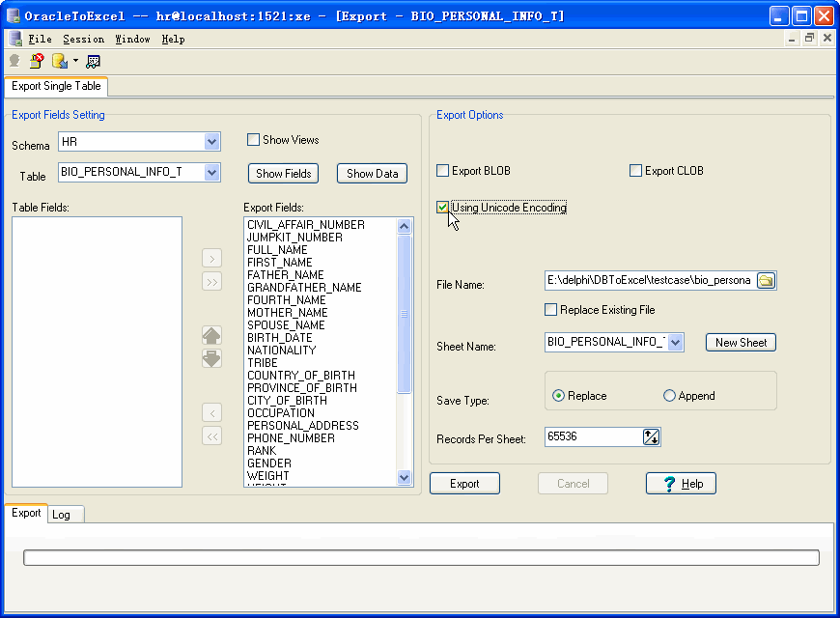The image size is (840, 618).
Task: Click the export progress bar
Action: 421,557
